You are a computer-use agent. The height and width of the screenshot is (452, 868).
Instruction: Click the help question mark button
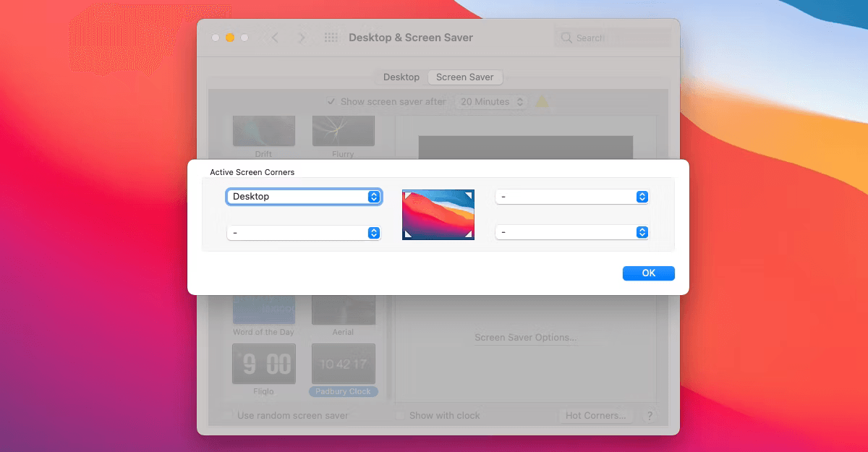(650, 416)
